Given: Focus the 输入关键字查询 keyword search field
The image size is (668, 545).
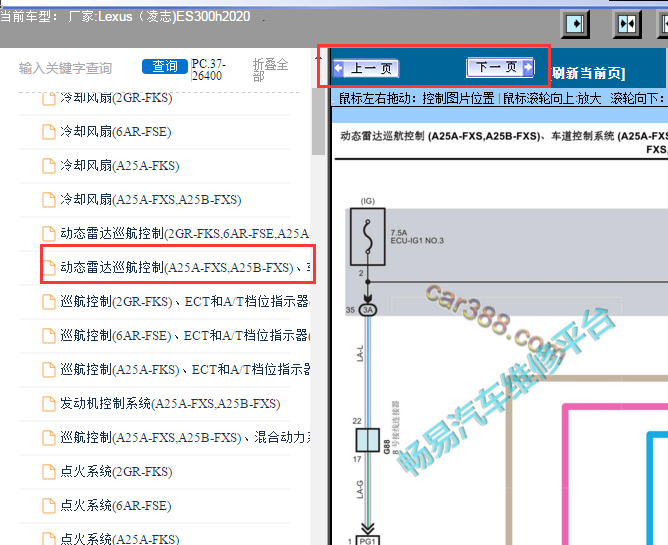Looking at the screenshot, I should coord(65,68).
